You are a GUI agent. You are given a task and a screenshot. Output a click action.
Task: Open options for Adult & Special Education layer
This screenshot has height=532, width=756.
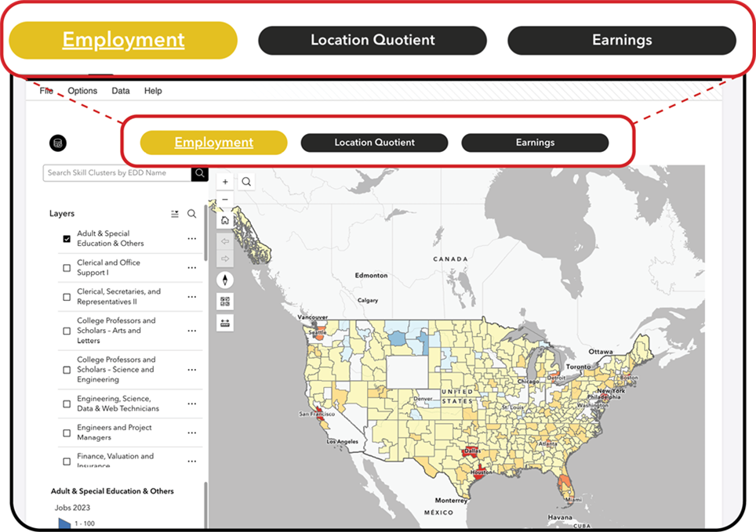click(x=191, y=239)
